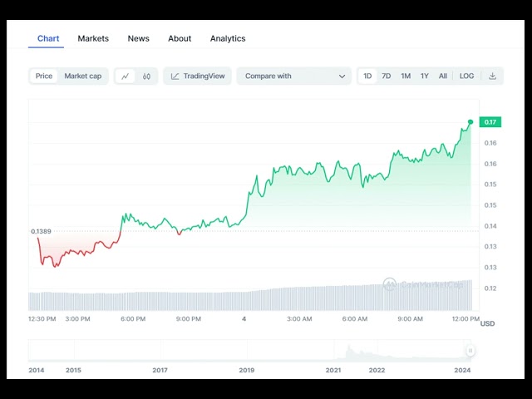Screen dimensions: 532x399
Task: Click the download chart icon
Action: 492,76
